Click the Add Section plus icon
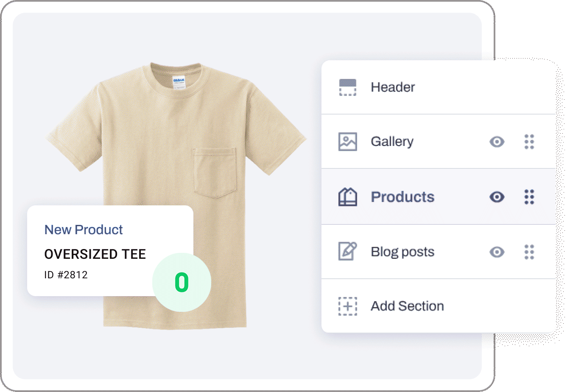This screenshot has width=570, height=392. tap(348, 306)
